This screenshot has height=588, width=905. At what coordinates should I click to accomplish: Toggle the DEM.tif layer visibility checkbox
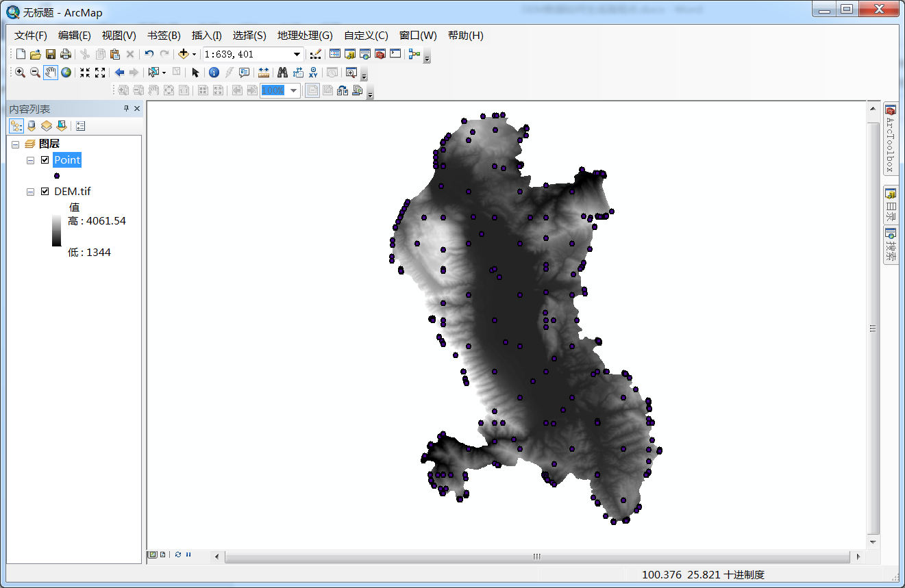point(45,192)
